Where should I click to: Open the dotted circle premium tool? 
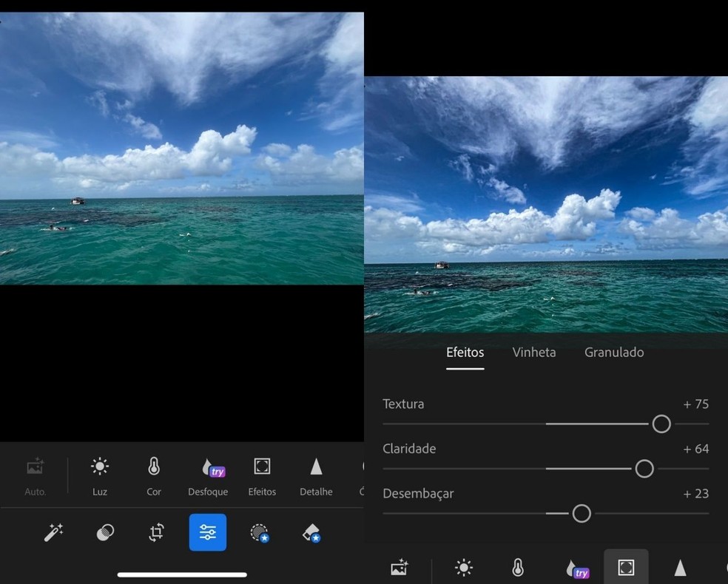pos(260,532)
